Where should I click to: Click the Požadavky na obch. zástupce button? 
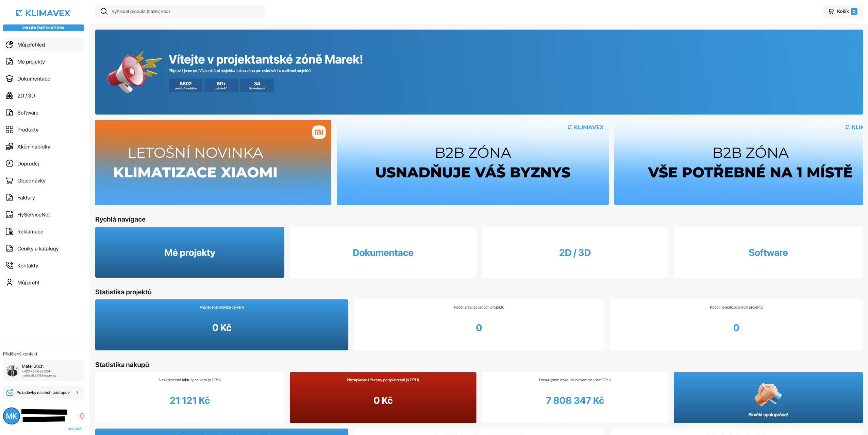tap(44, 393)
